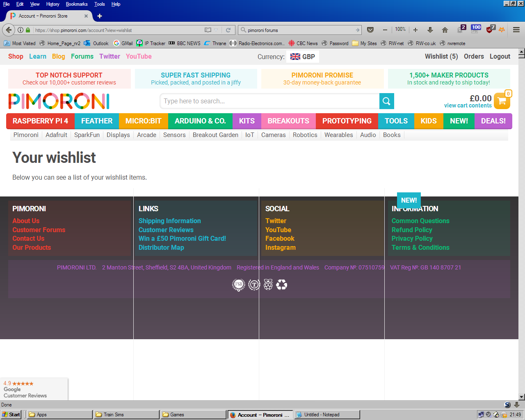The width and height of the screenshot is (525, 420).
Task: Click the Pimoroni search input field
Action: point(269,101)
